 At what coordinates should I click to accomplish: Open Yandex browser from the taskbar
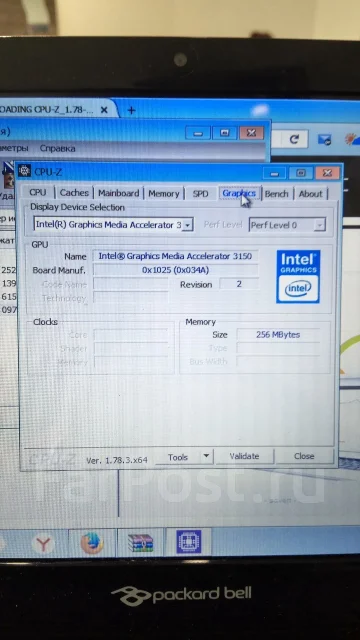(x=43, y=544)
